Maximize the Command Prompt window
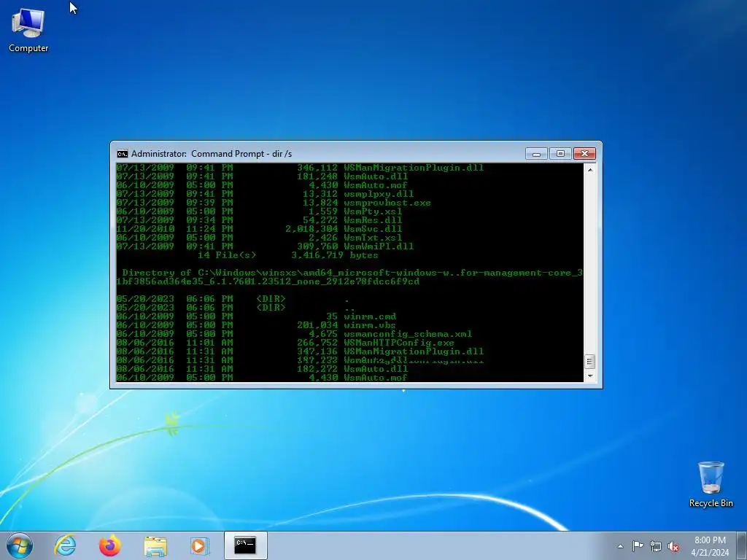 click(560, 153)
